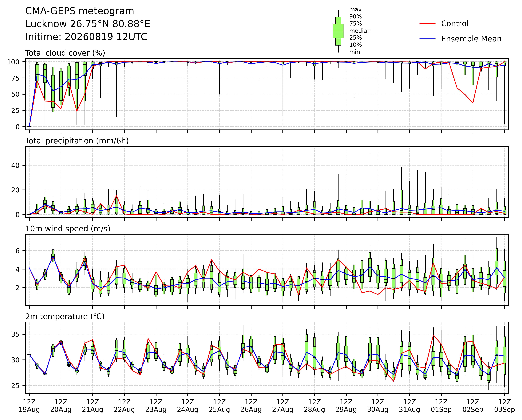
Task: Click the 10m wind speed (m/s) panel title
Action: pos(68,229)
